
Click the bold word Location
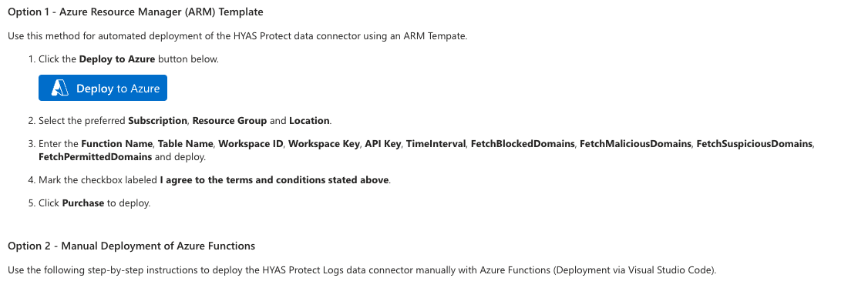[309, 121]
